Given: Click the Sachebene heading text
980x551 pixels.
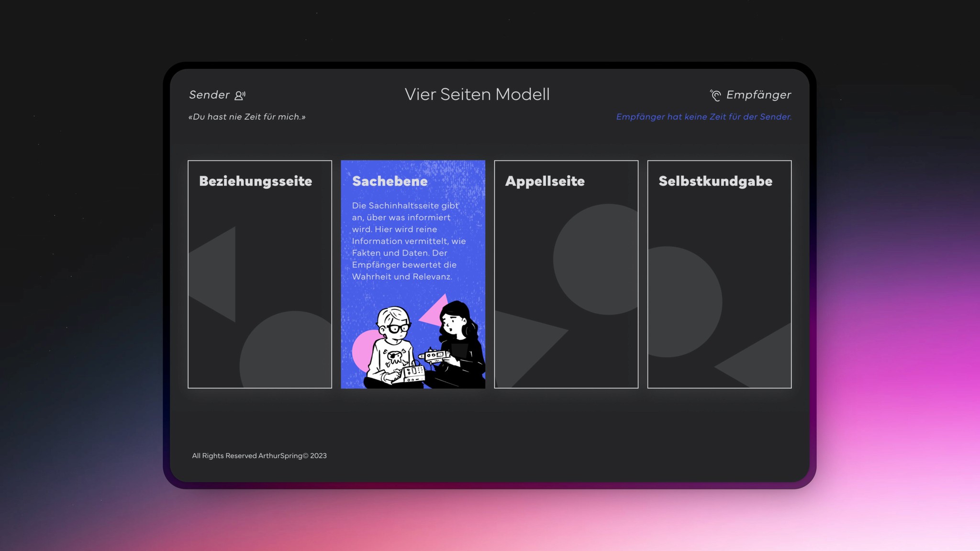Looking at the screenshot, I should [390, 181].
